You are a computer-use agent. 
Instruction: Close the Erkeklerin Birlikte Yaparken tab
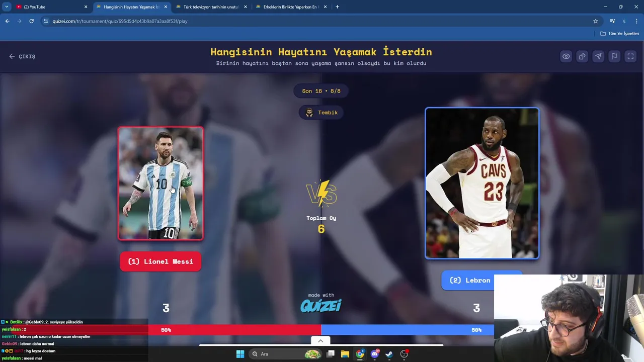[325, 7]
